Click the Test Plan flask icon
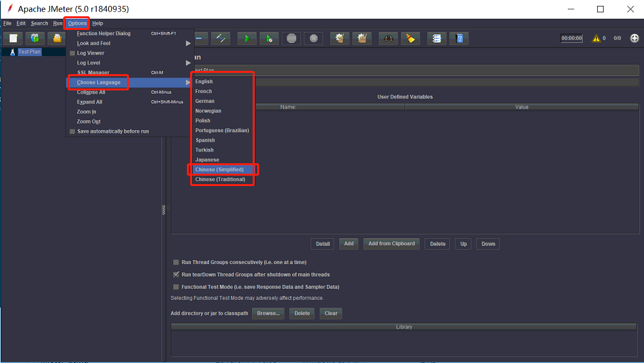 point(12,52)
